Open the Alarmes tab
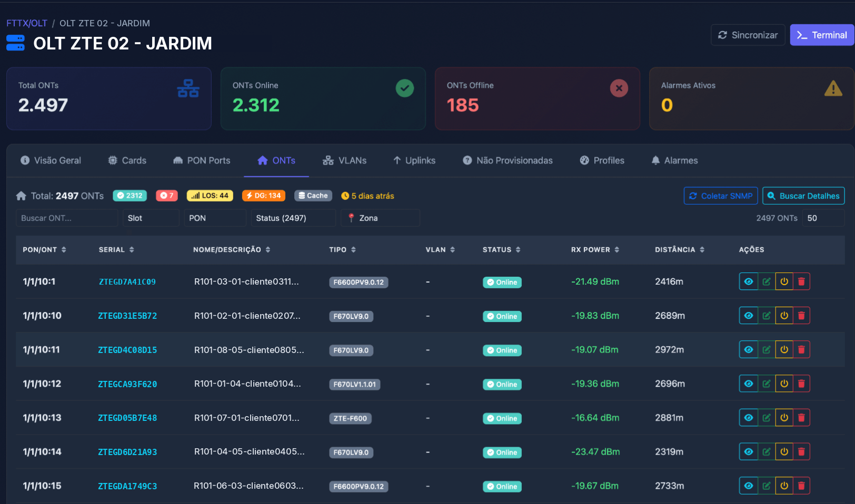Viewport: 855px width, 504px height. (674, 160)
